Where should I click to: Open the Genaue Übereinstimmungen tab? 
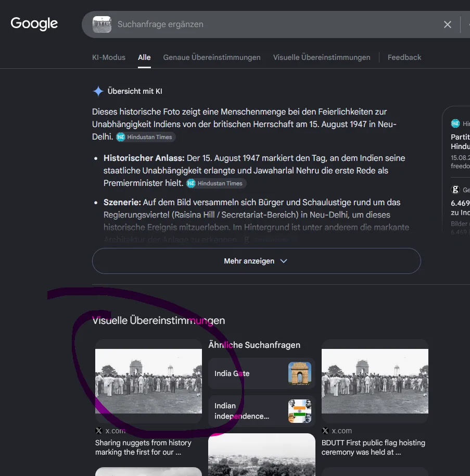tap(212, 57)
